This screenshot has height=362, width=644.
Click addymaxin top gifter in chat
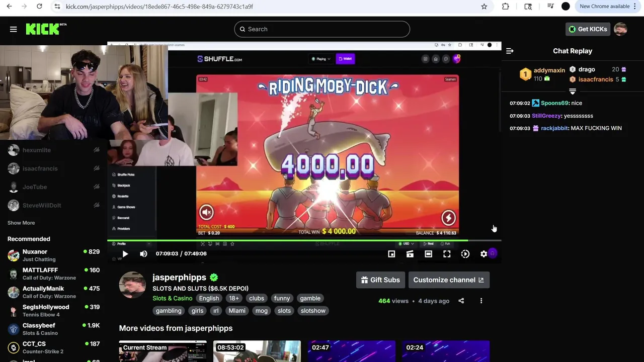pyautogui.click(x=549, y=70)
